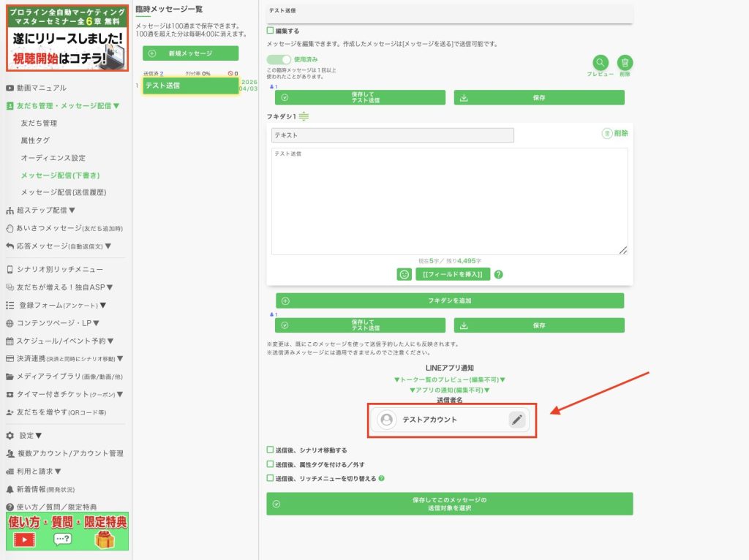Click the 新規メッセージ button
Viewport: 749px width, 560px height.
[190, 53]
